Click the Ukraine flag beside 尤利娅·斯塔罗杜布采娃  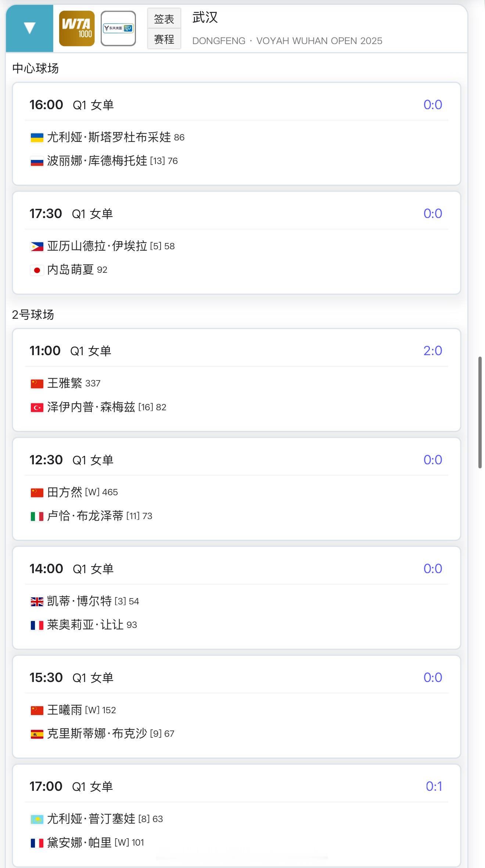[x=37, y=137]
